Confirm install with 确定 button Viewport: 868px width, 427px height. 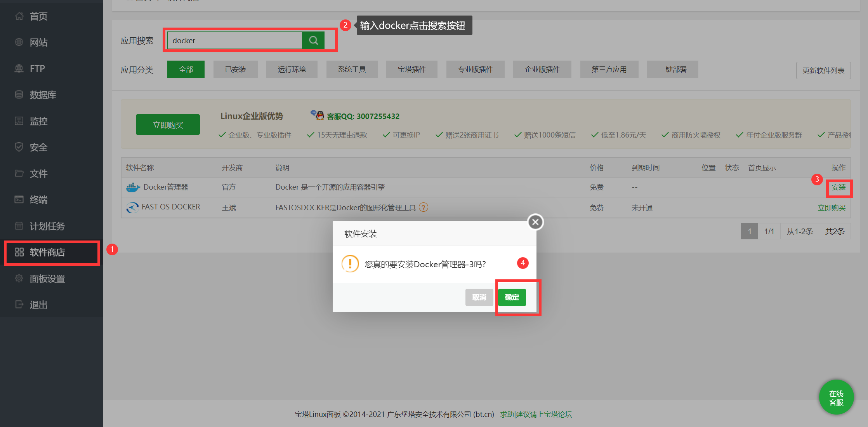point(512,297)
